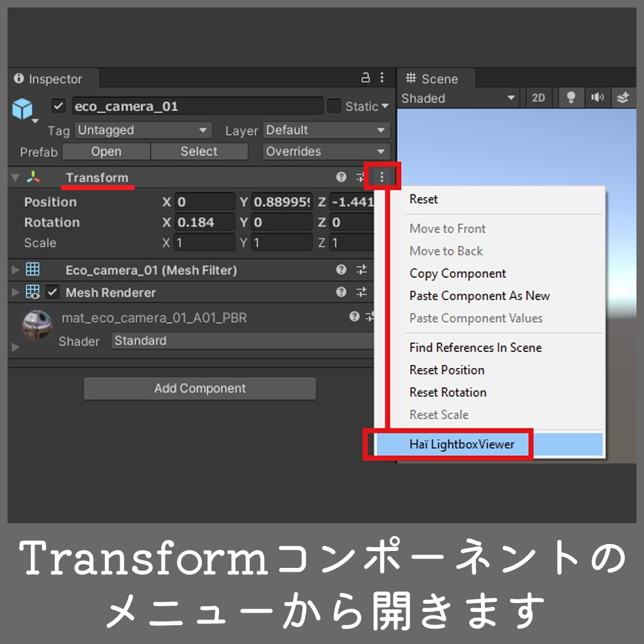Open Mesh Filter help icon
Viewport: 644px width, 644px height.
click(x=341, y=269)
